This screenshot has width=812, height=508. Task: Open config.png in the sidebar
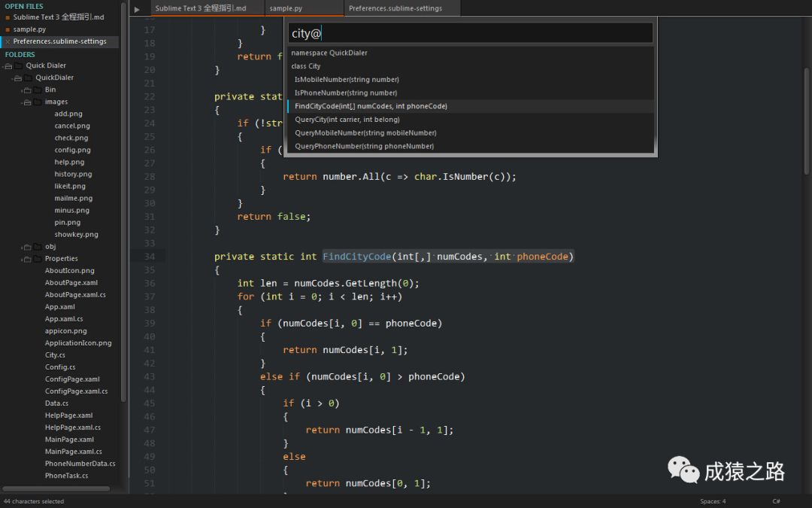72,151
